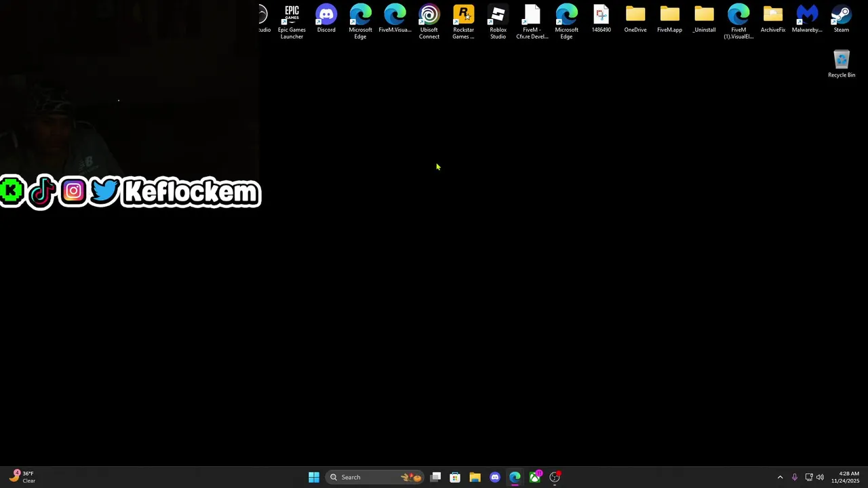Screen dimensions: 868x488
Task: Open the Steam desktop shortcut
Action: pyautogui.click(x=842, y=19)
